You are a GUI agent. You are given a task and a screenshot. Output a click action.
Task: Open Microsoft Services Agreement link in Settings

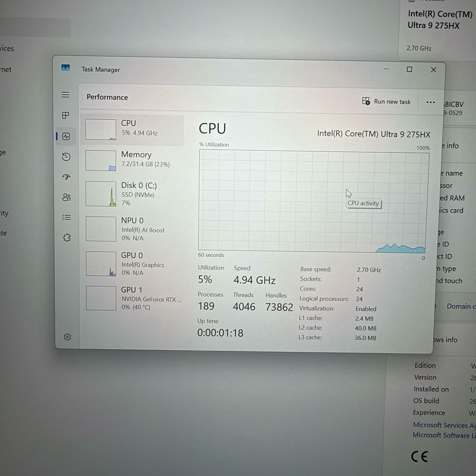click(444, 425)
